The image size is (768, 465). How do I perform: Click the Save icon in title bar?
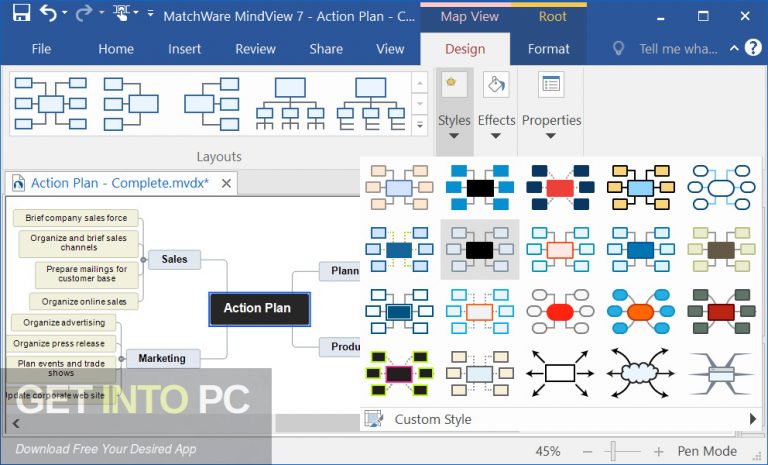[21, 15]
